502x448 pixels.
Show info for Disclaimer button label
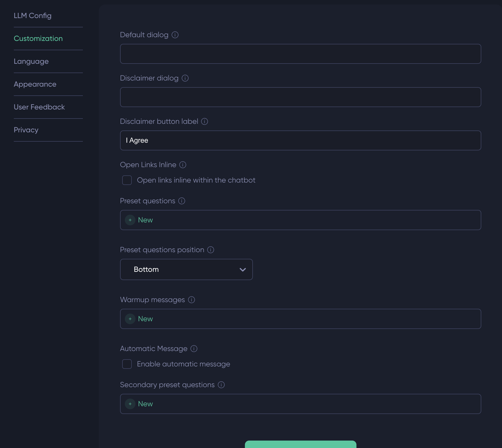205,121
